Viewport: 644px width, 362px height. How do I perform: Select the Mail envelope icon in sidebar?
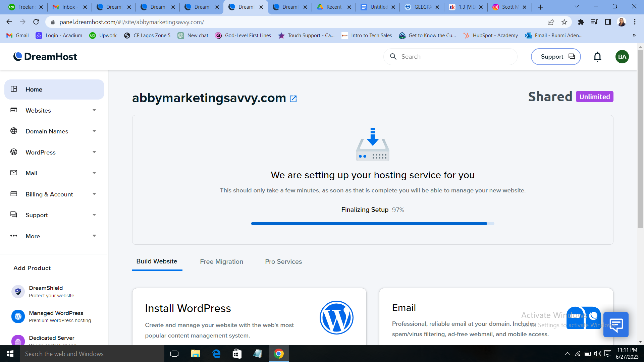click(14, 173)
